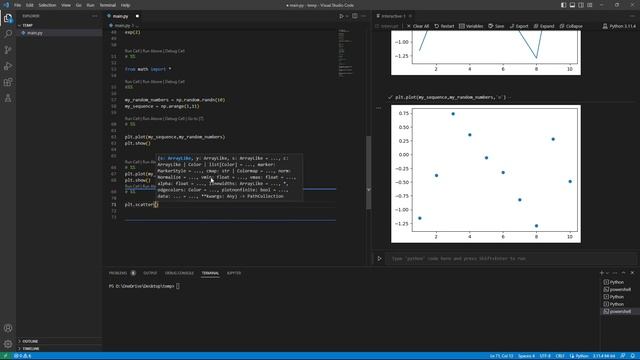The image size is (640, 360).
Task: Click the Run Python File play icon
Action: pyautogui.click(x=341, y=16)
